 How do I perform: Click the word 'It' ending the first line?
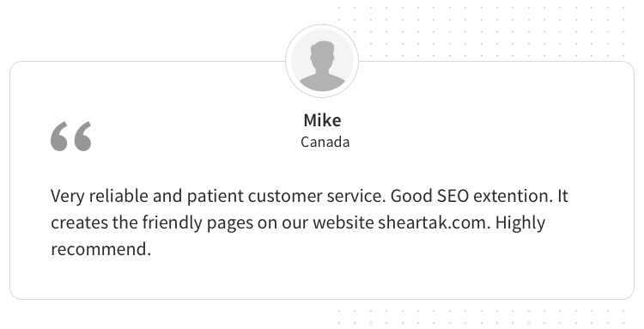point(562,196)
